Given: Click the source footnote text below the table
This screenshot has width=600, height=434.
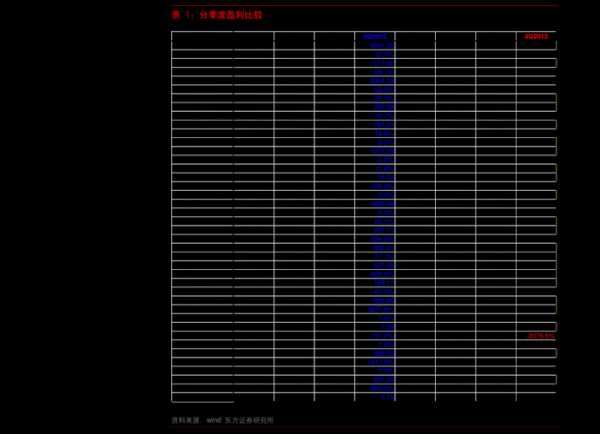Looking at the screenshot, I should click(x=222, y=420).
